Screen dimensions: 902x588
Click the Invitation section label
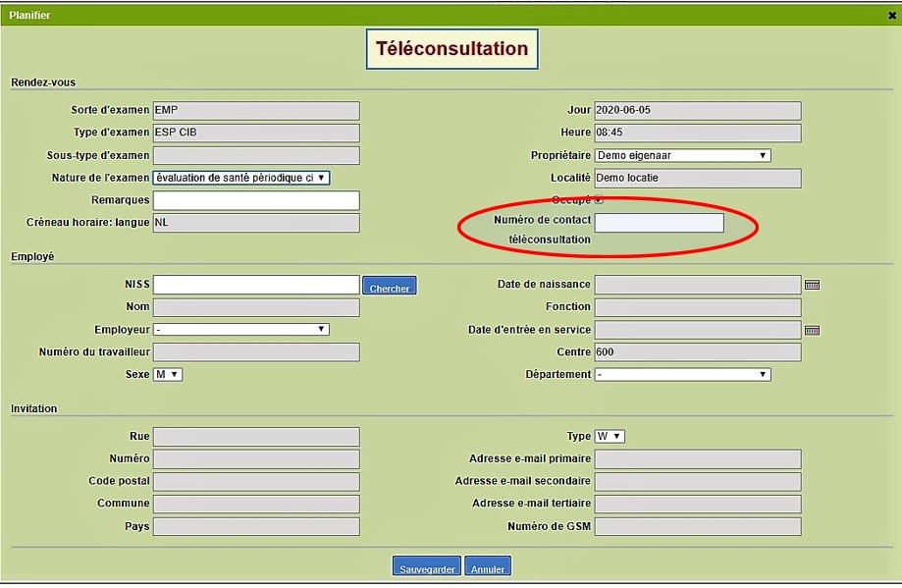point(34,408)
